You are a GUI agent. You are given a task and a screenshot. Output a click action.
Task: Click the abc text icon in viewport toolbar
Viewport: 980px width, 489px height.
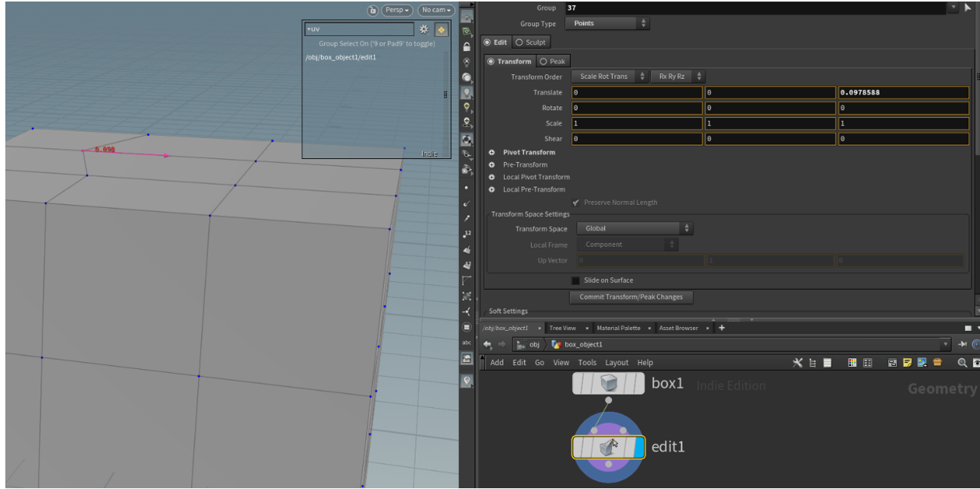467,342
